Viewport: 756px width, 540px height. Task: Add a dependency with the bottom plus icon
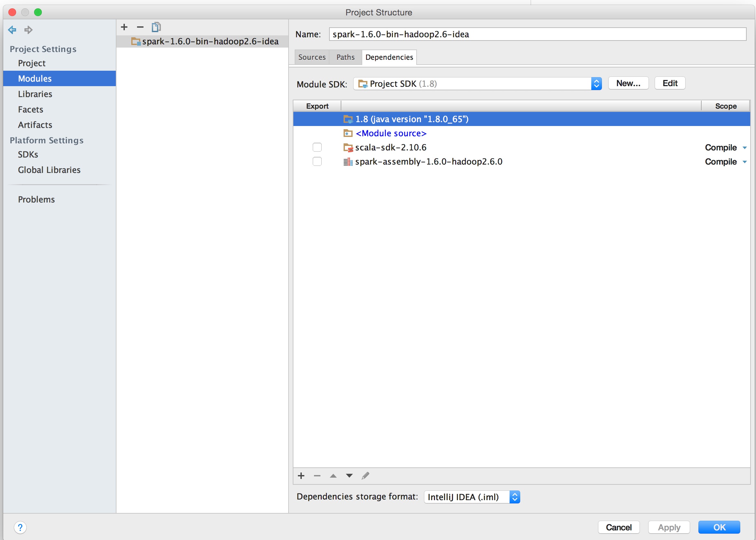click(x=301, y=476)
